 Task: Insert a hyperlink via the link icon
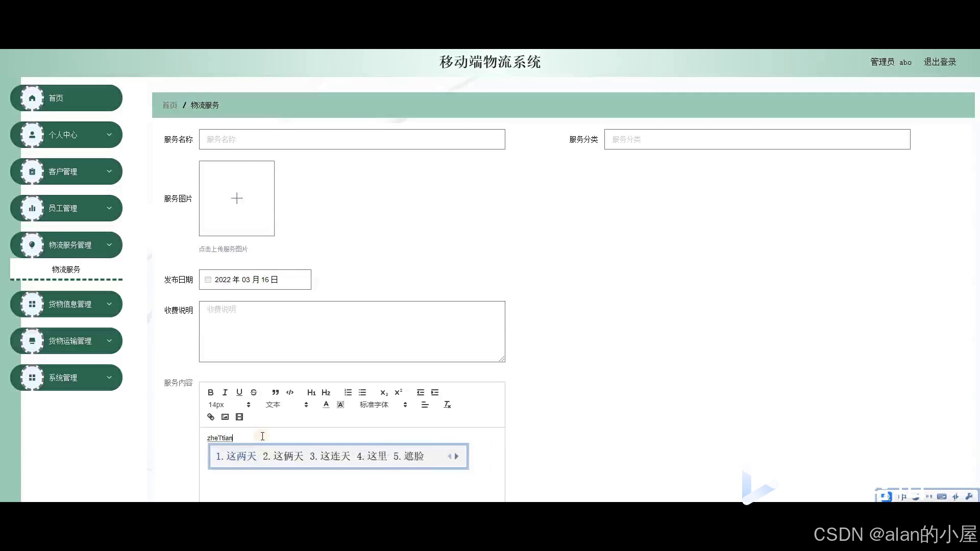pyautogui.click(x=210, y=417)
